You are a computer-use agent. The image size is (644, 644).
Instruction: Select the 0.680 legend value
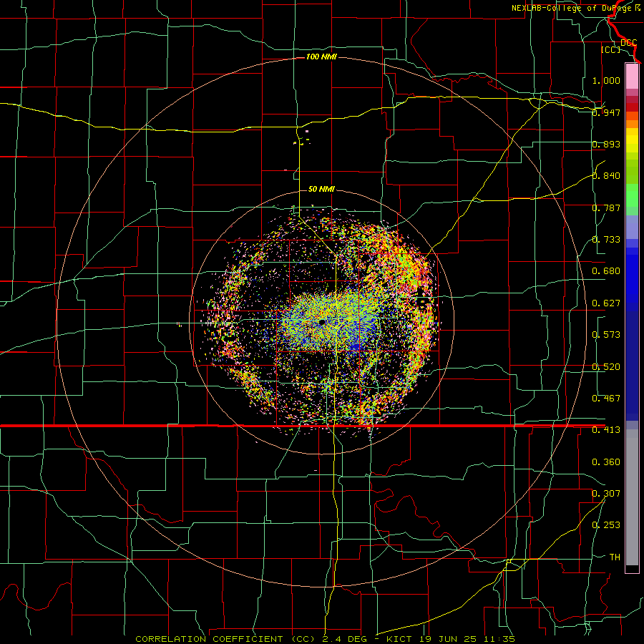click(x=606, y=271)
